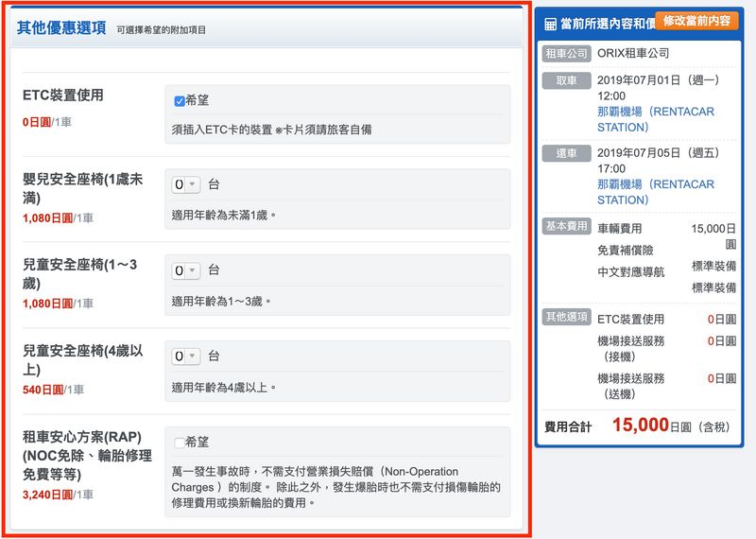Image resolution: width=756 pixels, height=539 pixels.
Task: Open the return 那霸機場 (RENTACAR STATION) link
Action: pos(655,192)
